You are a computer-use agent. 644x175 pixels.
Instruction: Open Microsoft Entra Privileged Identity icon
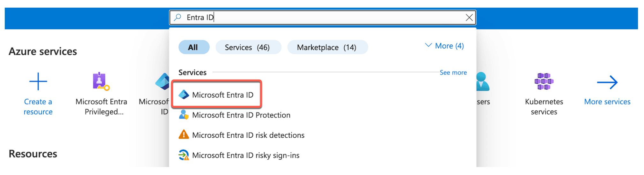[x=101, y=81]
